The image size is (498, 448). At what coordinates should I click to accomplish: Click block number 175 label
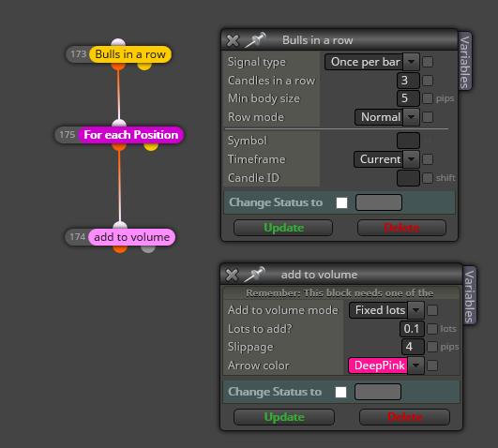tap(68, 135)
